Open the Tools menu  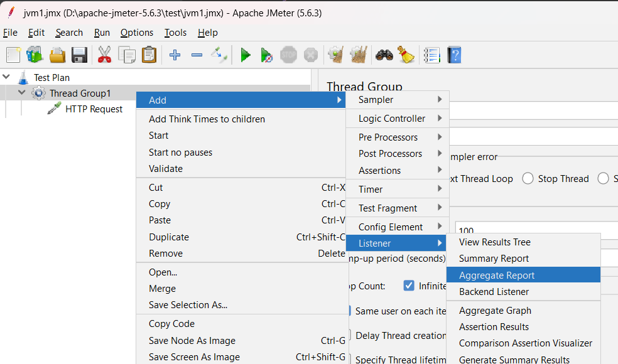[x=175, y=33]
